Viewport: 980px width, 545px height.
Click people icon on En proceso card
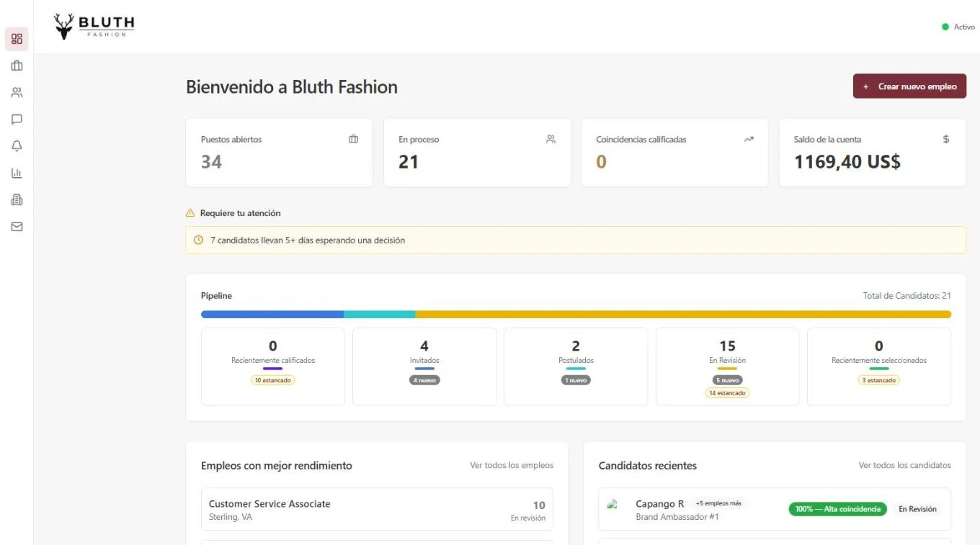(x=551, y=139)
